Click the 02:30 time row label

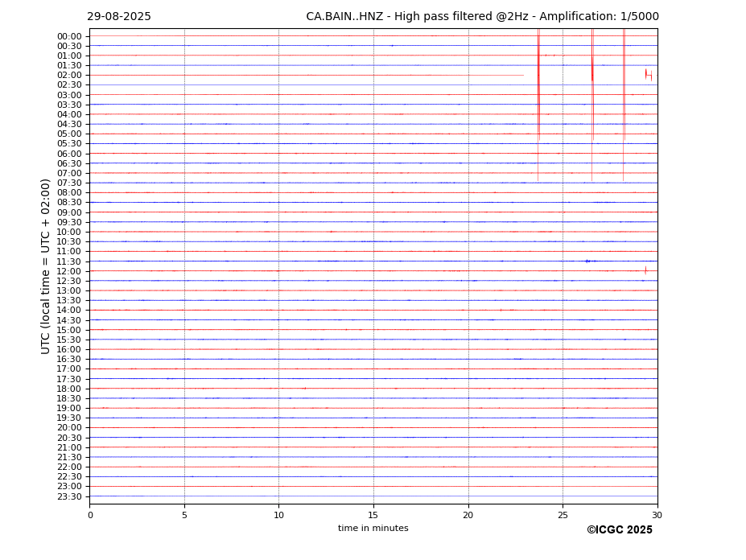69,84
